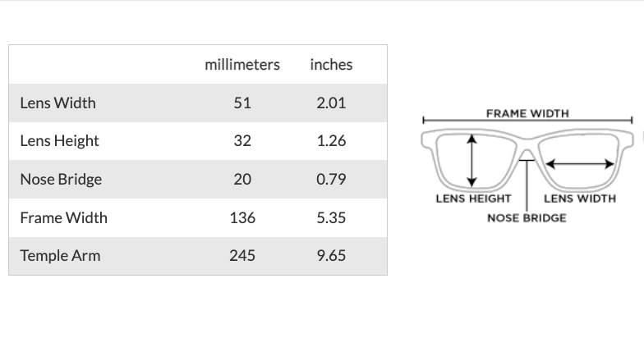Viewport: 644px width, 338px height.
Task: Click the lens height vertical arrow in diagram
Action: 471,160
